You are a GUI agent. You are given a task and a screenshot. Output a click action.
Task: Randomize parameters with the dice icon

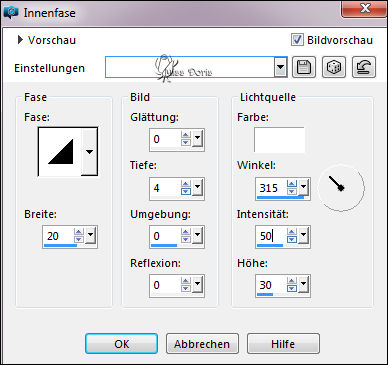click(x=334, y=67)
